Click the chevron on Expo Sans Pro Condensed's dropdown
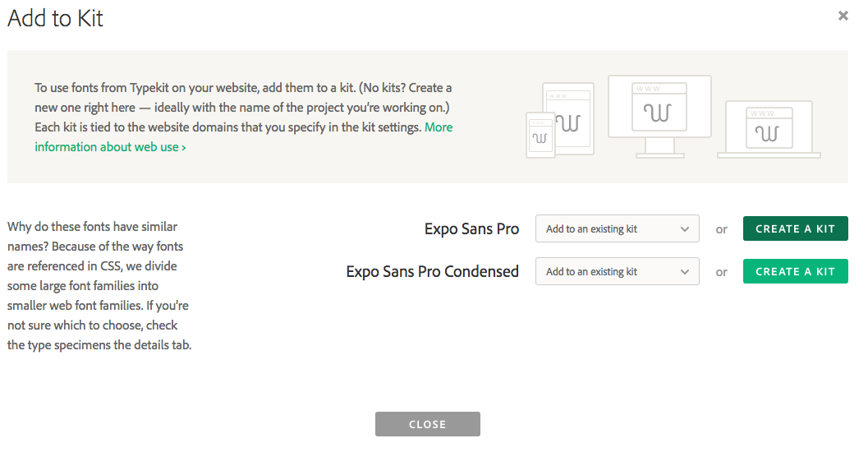 tap(685, 272)
